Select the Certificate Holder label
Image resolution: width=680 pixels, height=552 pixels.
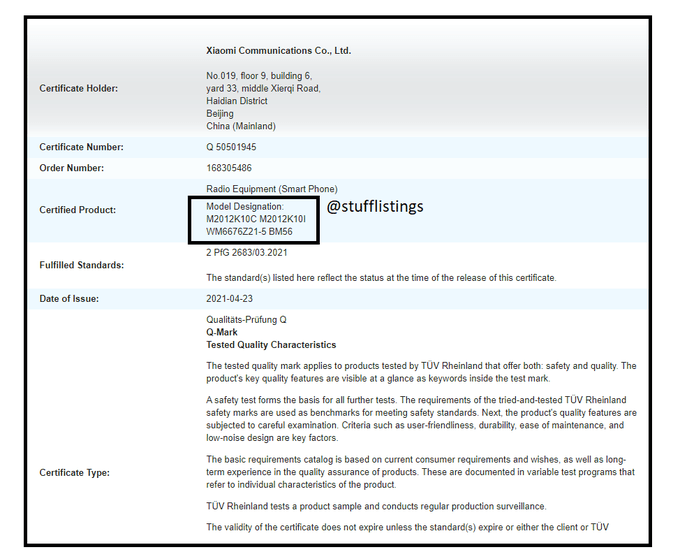(78, 88)
